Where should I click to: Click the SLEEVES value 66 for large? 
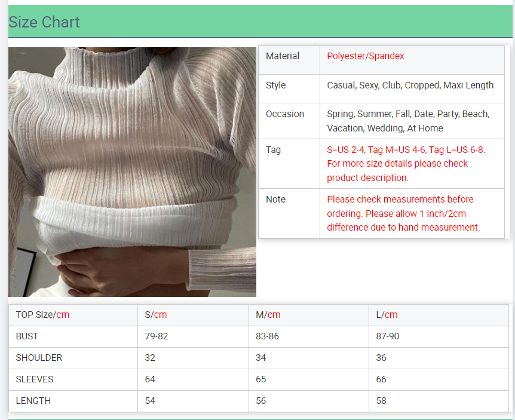pyautogui.click(x=381, y=379)
